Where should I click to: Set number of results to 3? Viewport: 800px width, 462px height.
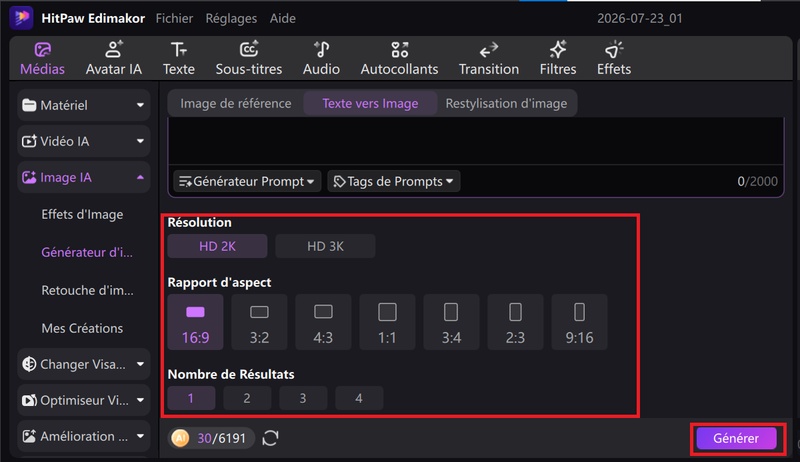click(303, 398)
